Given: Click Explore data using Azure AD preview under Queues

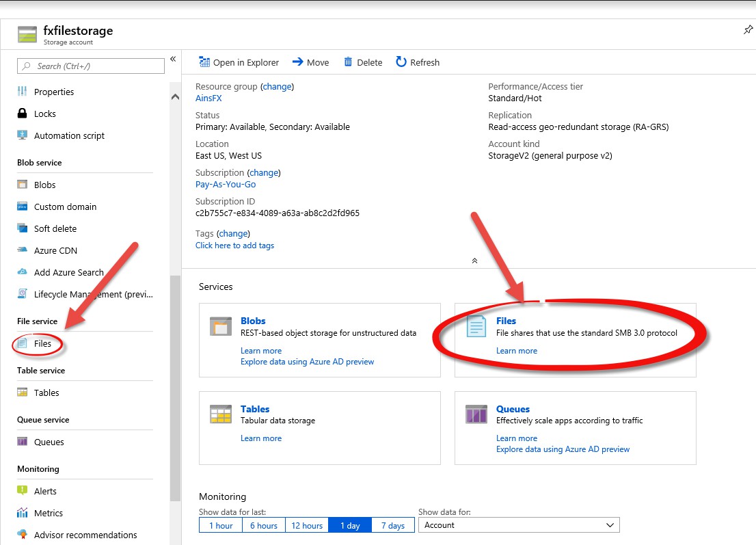Looking at the screenshot, I should (x=563, y=449).
